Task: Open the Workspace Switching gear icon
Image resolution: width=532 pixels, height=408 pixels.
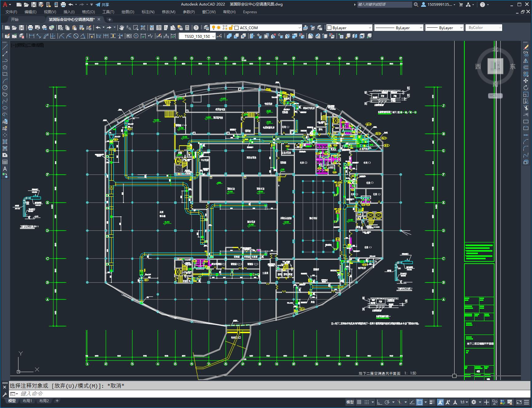Action: (474, 402)
